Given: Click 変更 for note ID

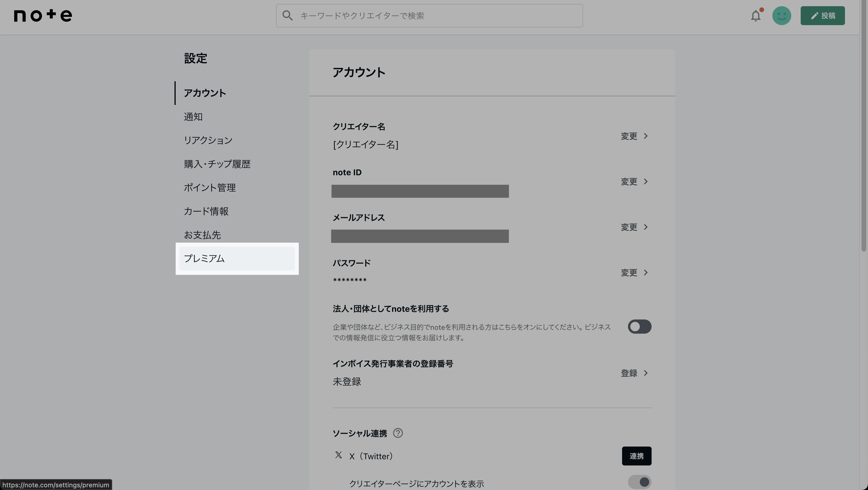Looking at the screenshot, I should click(634, 181).
